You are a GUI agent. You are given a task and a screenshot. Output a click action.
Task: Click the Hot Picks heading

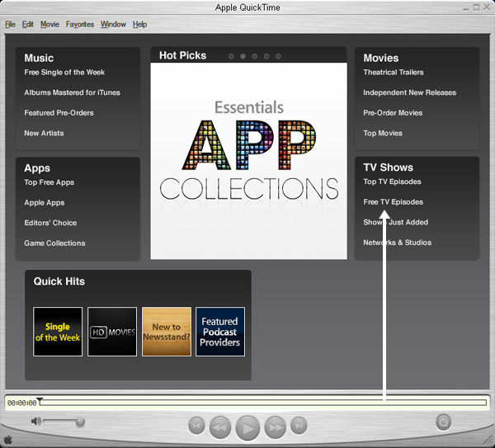click(x=183, y=55)
